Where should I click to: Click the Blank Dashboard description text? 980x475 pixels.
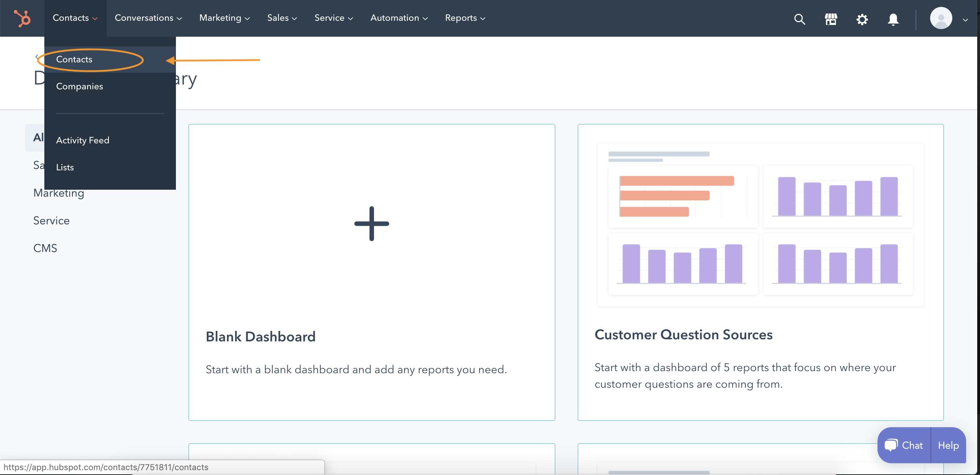(x=356, y=370)
